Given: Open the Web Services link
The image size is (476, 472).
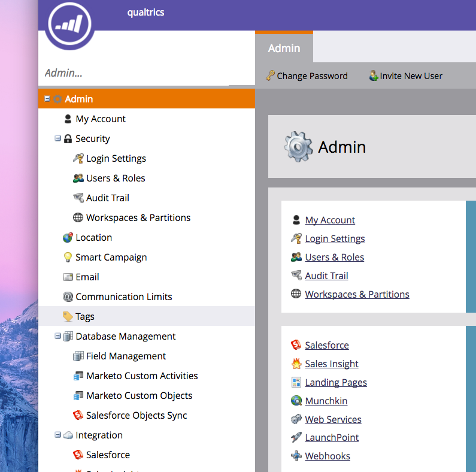Looking at the screenshot, I should 333,419.
